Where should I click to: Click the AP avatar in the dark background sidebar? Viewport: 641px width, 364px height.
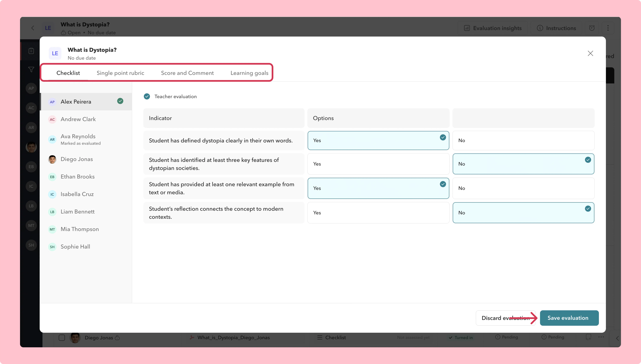(31, 88)
